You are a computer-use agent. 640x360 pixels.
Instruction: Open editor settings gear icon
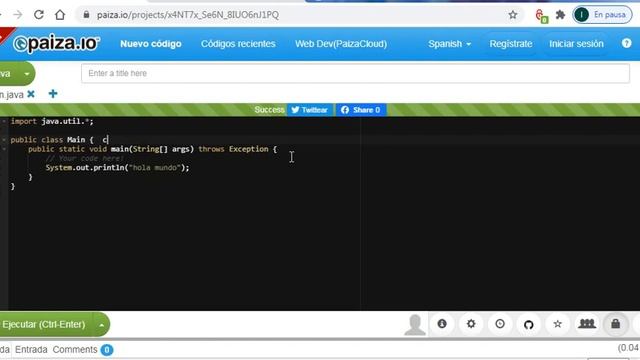(x=471, y=324)
